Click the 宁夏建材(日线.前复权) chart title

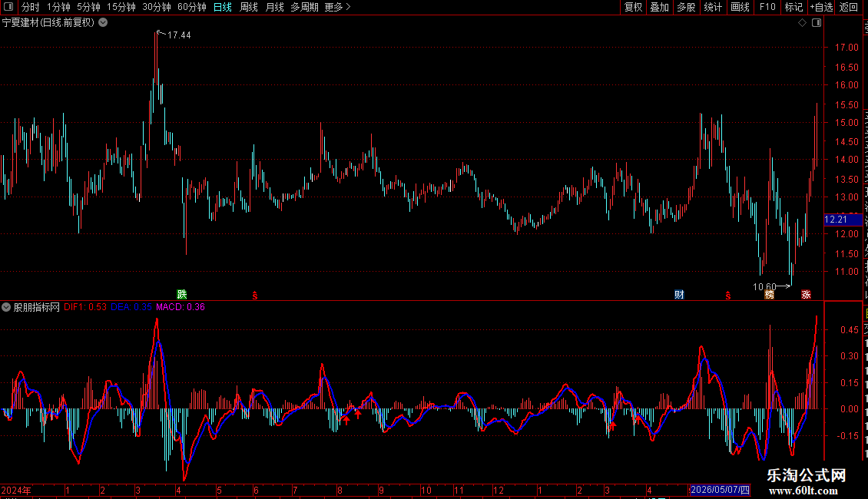point(48,23)
